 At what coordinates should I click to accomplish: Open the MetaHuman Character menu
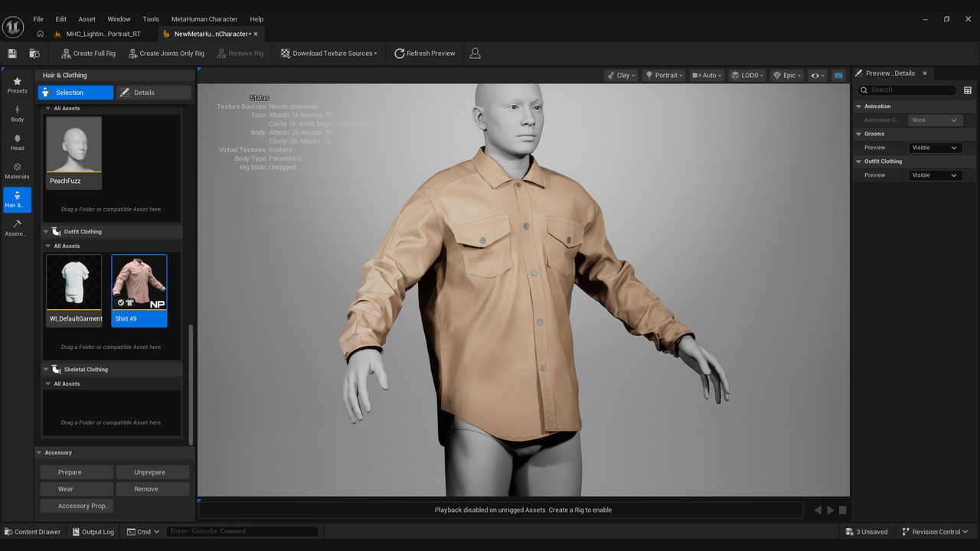click(x=204, y=19)
